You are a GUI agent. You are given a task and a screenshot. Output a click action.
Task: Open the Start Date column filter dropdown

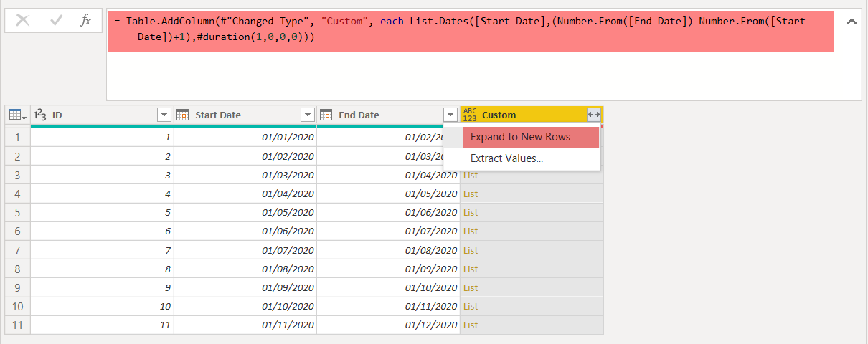point(308,115)
